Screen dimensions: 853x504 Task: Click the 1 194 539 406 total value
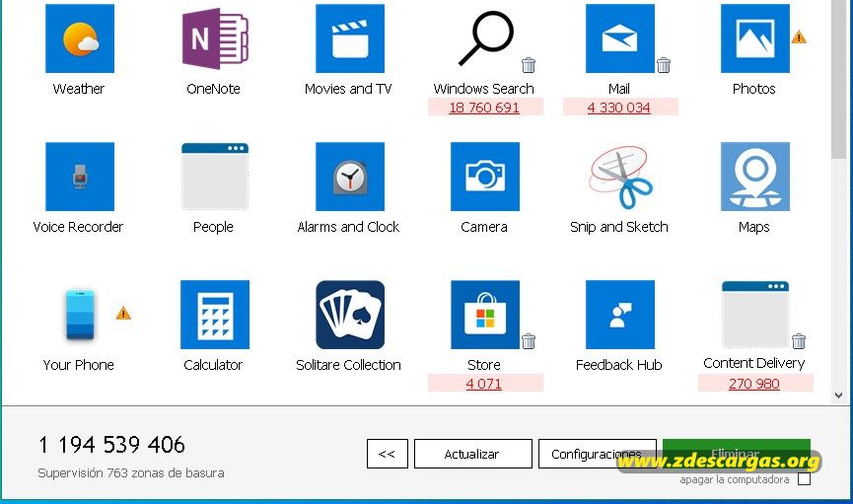(x=111, y=445)
